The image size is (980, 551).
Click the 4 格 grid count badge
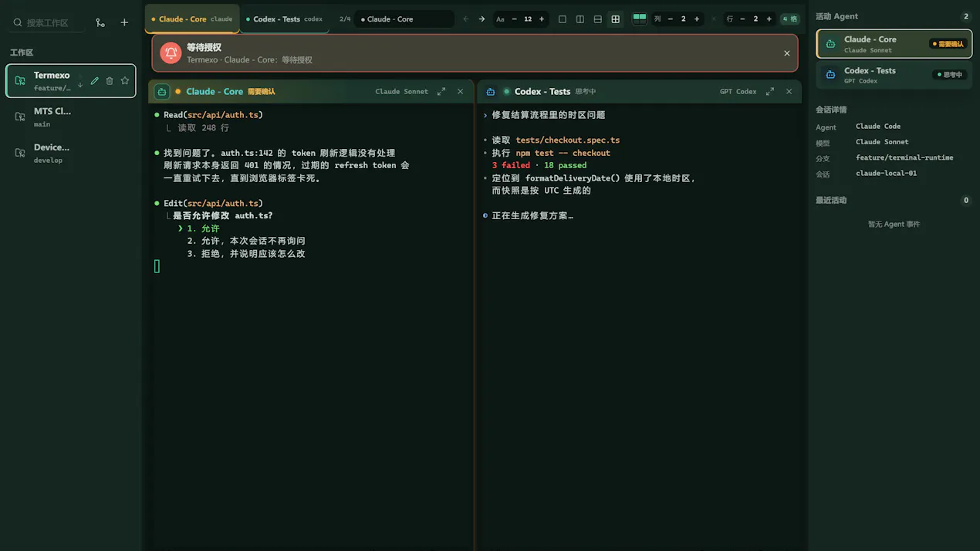pos(790,19)
